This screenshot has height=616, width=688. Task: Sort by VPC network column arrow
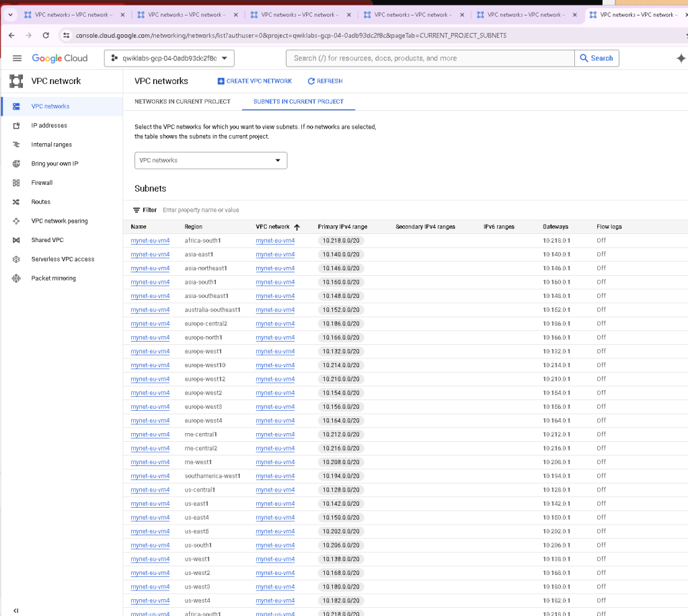coord(297,227)
